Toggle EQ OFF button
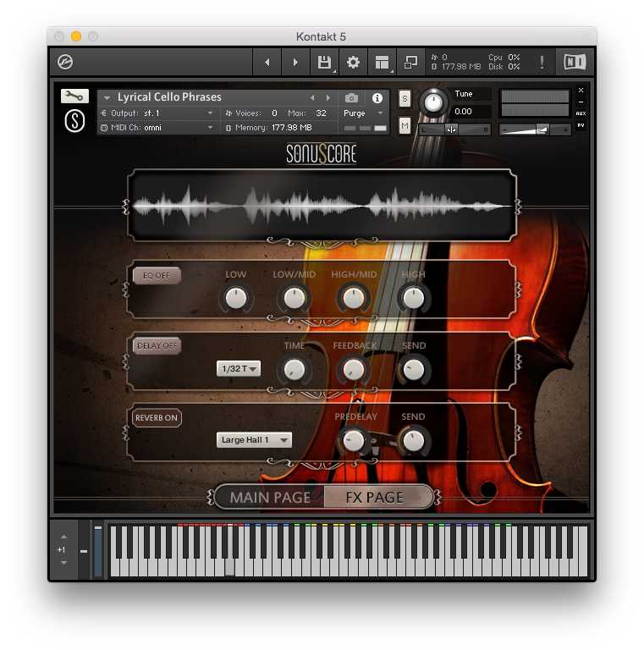 (157, 276)
